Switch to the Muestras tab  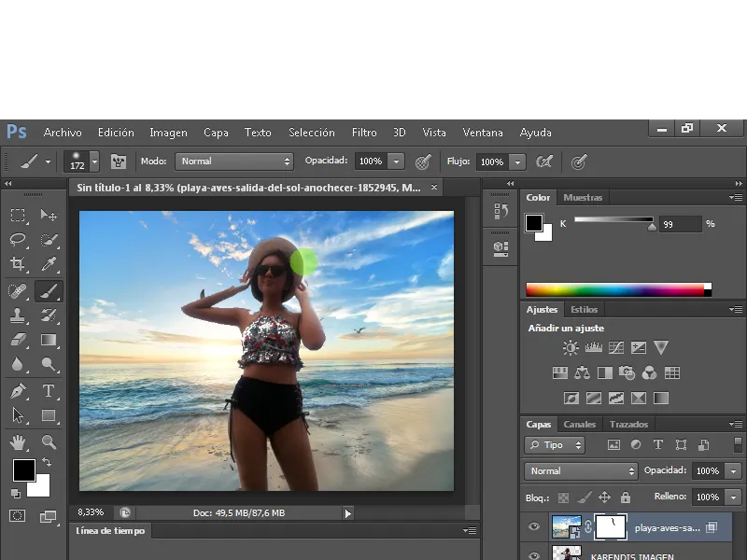pyautogui.click(x=583, y=197)
